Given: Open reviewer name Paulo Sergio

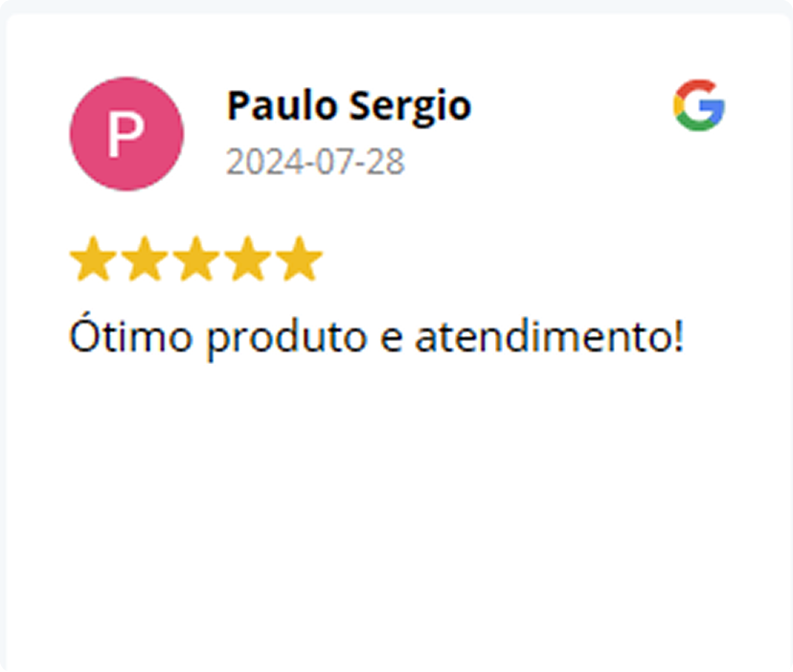Looking at the screenshot, I should (x=349, y=106).
